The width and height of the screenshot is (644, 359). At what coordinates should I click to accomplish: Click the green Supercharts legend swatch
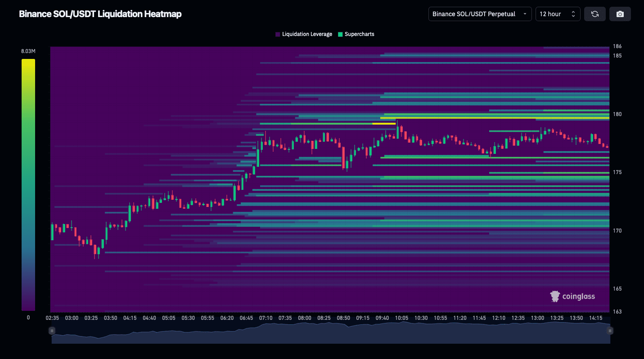tap(340, 34)
